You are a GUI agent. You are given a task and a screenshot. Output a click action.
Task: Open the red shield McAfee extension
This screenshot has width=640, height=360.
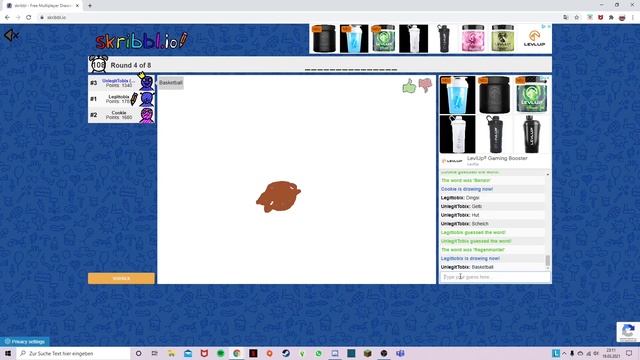tap(600, 17)
